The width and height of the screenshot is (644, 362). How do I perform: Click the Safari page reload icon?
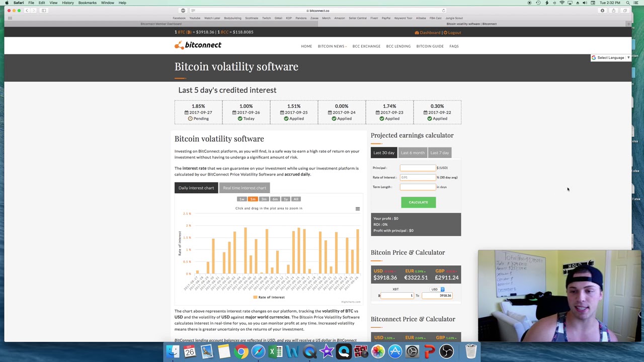pos(443,11)
